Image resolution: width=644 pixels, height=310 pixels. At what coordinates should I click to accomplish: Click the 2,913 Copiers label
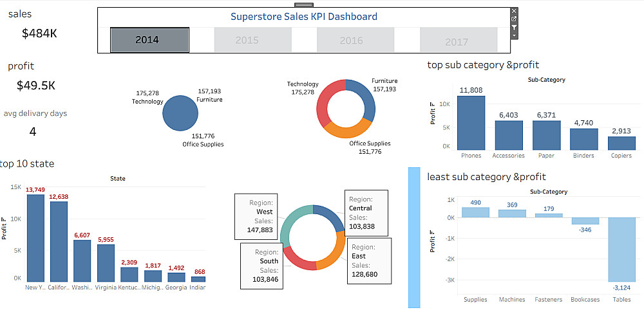(x=622, y=131)
